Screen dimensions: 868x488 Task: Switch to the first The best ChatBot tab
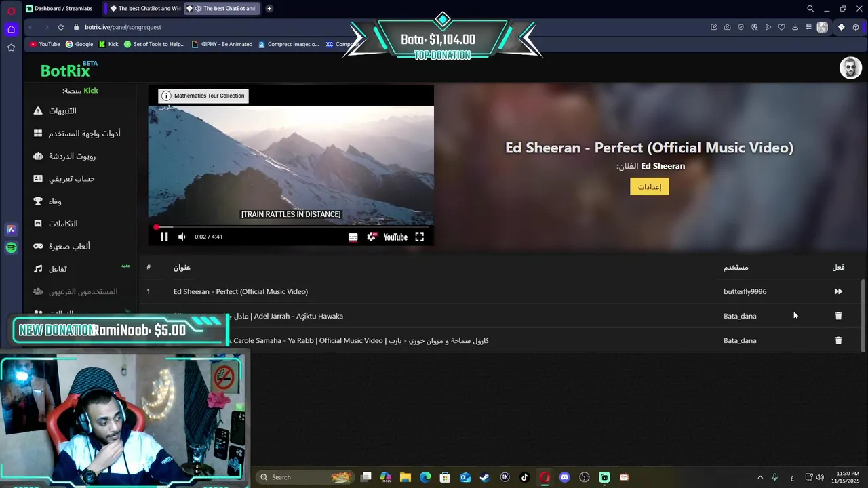(144, 8)
